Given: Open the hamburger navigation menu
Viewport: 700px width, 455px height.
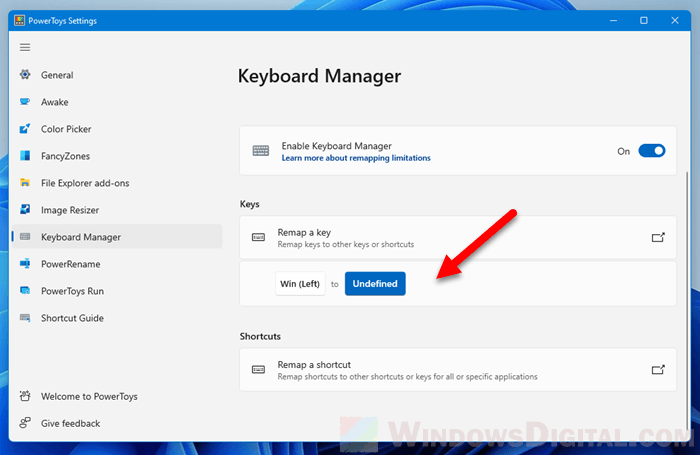Looking at the screenshot, I should (x=25, y=47).
